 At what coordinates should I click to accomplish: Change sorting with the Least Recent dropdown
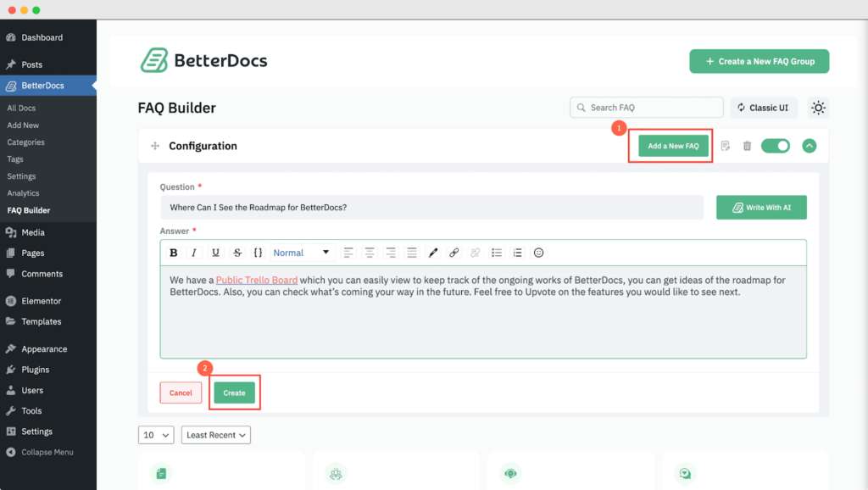215,434
